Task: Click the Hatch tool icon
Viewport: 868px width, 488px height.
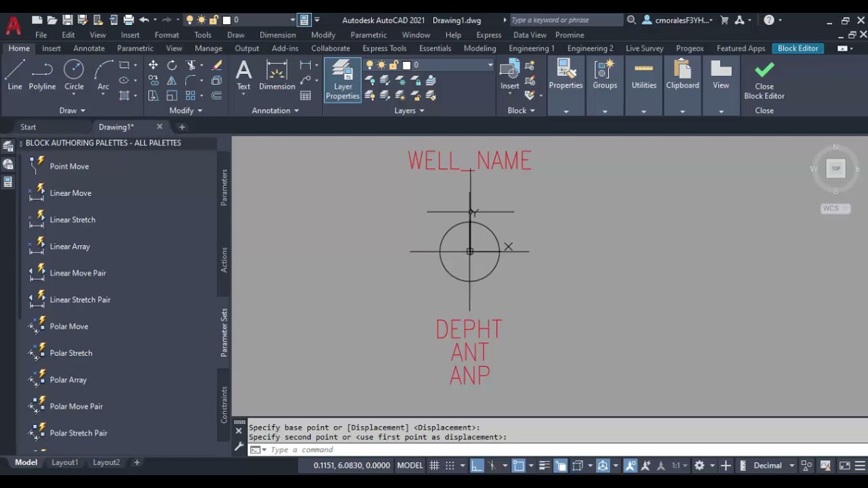Action: pos(124,96)
